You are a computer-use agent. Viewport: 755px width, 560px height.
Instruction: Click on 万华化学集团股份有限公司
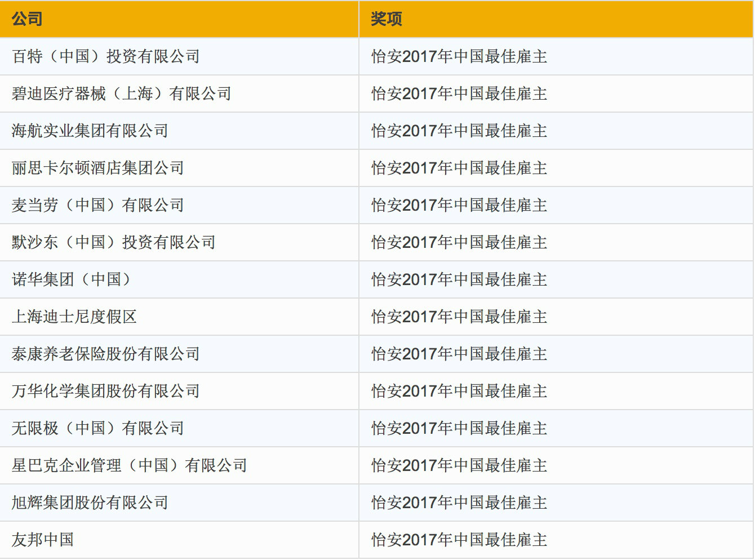pos(106,391)
